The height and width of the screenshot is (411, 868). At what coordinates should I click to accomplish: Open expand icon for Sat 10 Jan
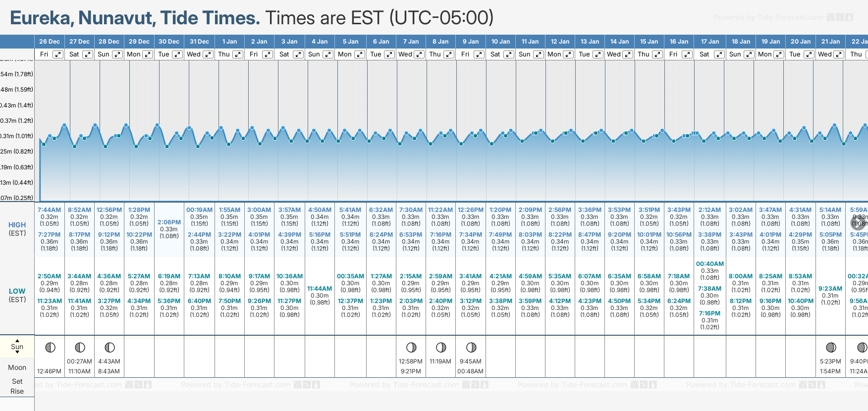tap(509, 54)
